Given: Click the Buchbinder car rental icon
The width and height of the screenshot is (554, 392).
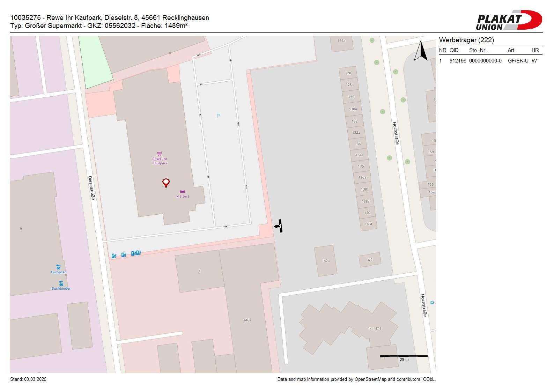Looking at the screenshot, I should point(61,283).
